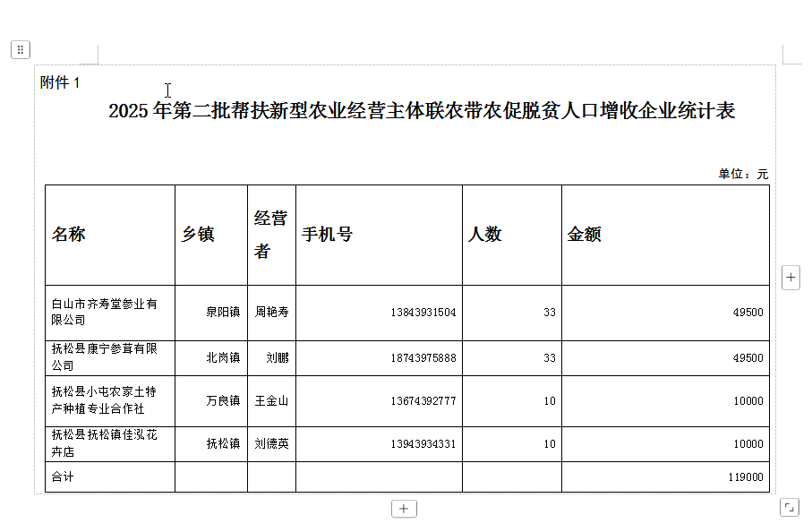Select the 经营者 header cell
This screenshot has height=532, width=812.
click(x=270, y=235)
